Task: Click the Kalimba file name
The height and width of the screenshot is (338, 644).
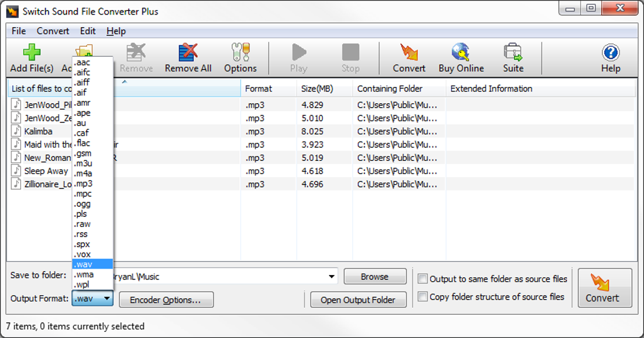Action: 38,131
